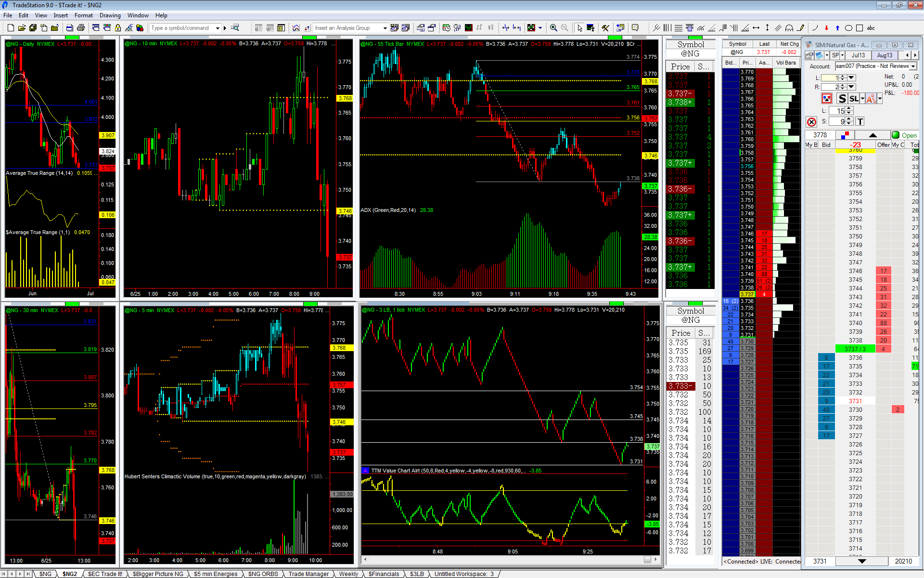
Task: Zoom in with the plus magnifier icon
Action: point(553,28)
